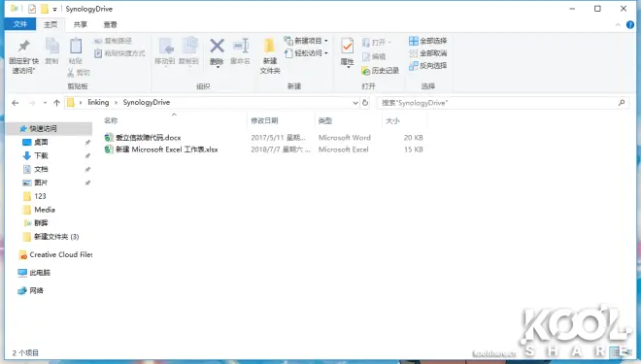This screenshot has width=641, height=364.
Task: Click the Select none icon
Action: tap(414, 53)
